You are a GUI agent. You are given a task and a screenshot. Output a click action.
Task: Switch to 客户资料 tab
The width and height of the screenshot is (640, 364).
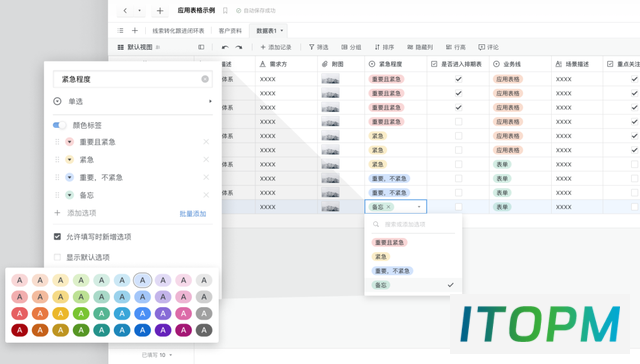[x=230, y=31]
